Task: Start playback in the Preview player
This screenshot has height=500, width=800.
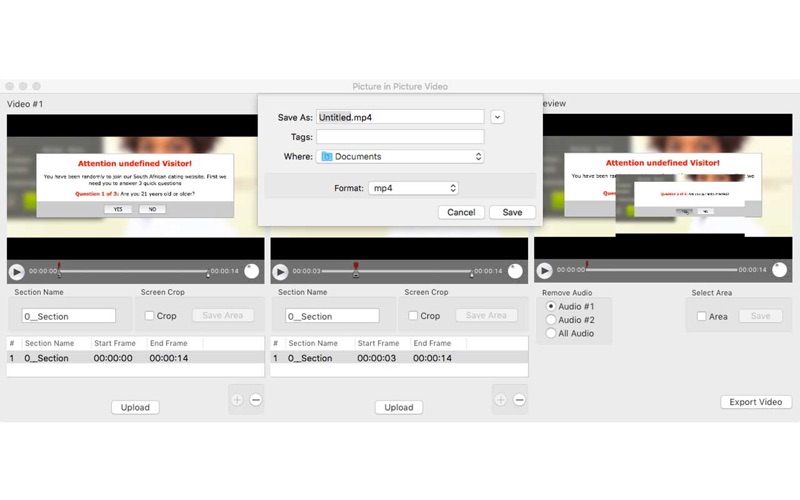Action: (545, 271)
